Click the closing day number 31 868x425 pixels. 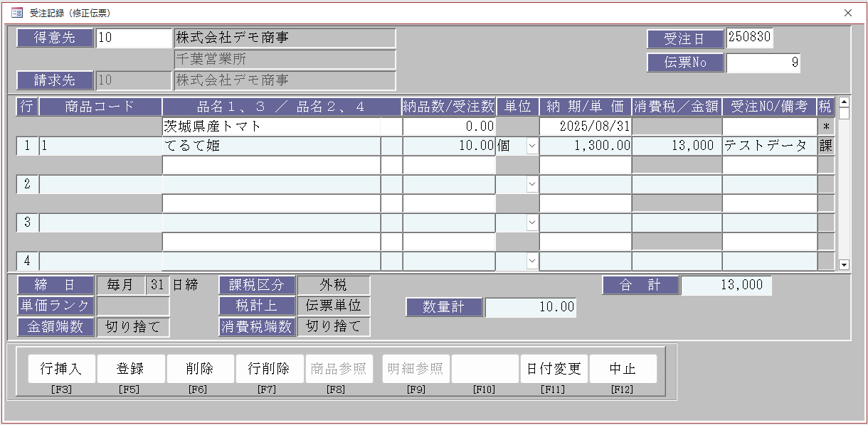[158, 285]
